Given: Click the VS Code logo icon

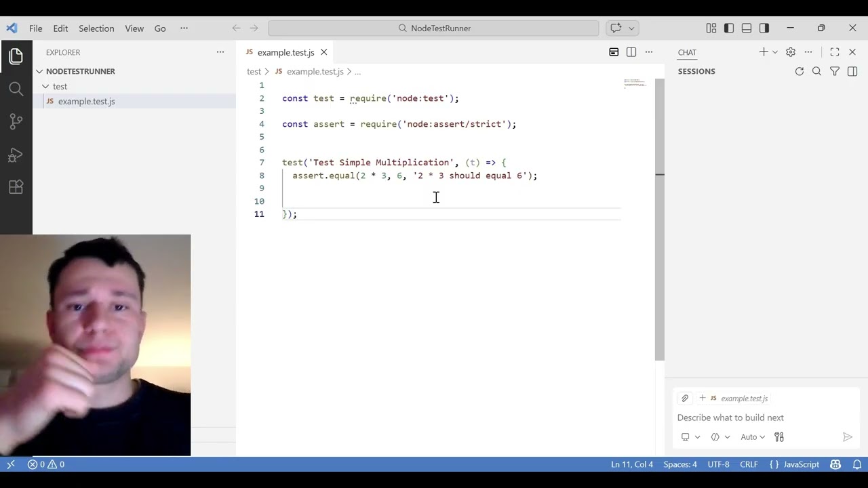Looking at the screenshot, I should pyautogui.click(x=12, y=28).
